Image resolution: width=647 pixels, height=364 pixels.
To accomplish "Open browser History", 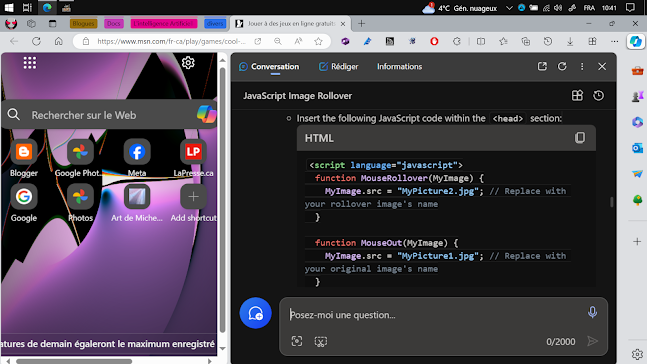I will [x=548, y=41].
